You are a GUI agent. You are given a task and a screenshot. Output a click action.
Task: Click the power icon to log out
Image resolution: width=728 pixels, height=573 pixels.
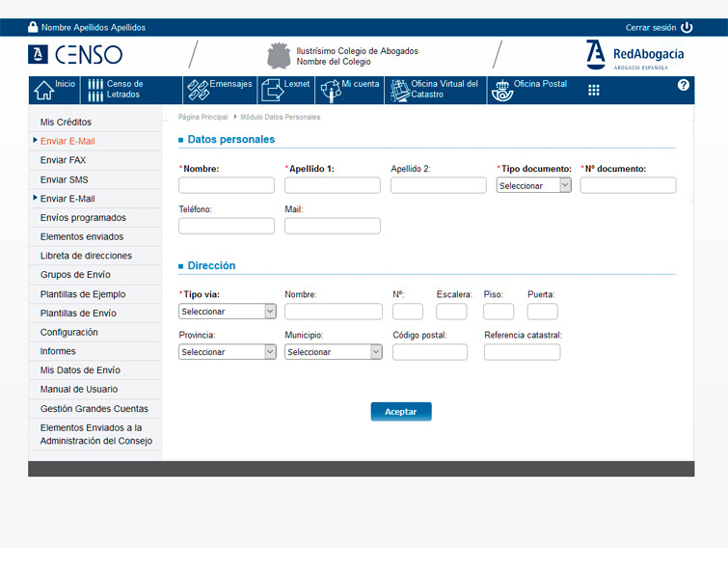[x=687, y=27]
